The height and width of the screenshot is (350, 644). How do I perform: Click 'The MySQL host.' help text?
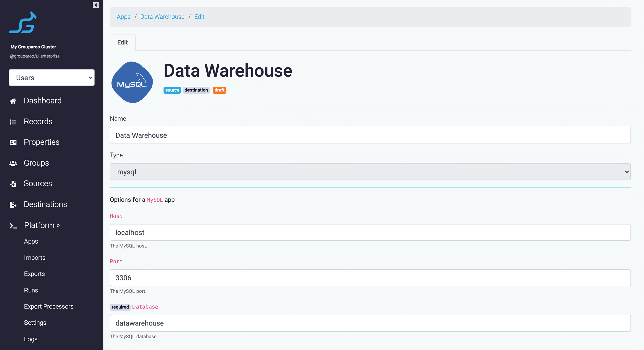tap(128, 246)
